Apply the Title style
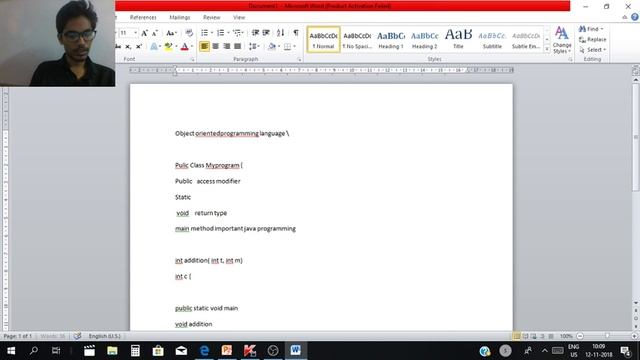 coord(458,40)
